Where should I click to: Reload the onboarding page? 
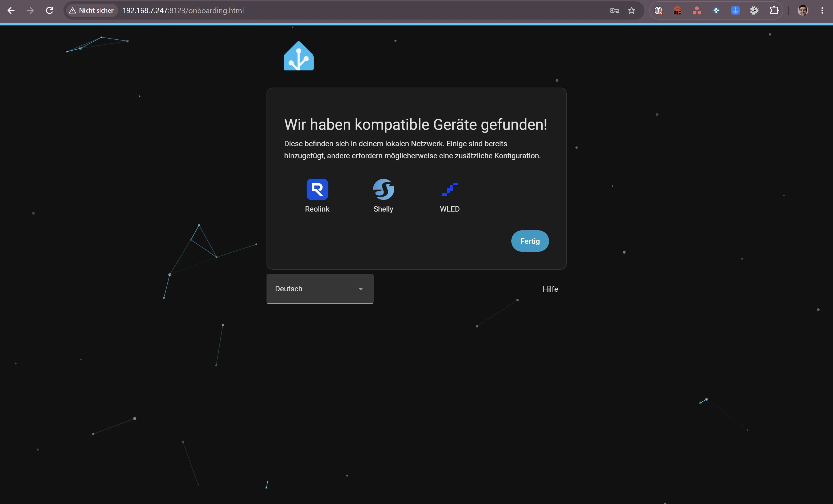49,10
